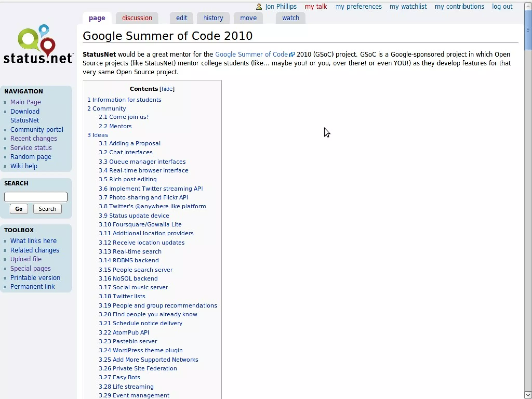Click the external link icon after Google Summer of Code

click(292, 55)
